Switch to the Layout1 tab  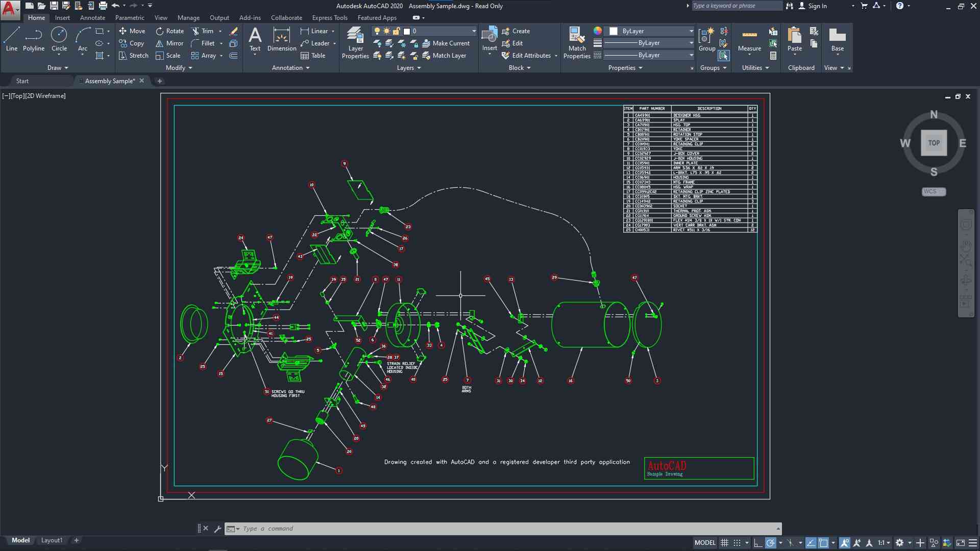52,540
